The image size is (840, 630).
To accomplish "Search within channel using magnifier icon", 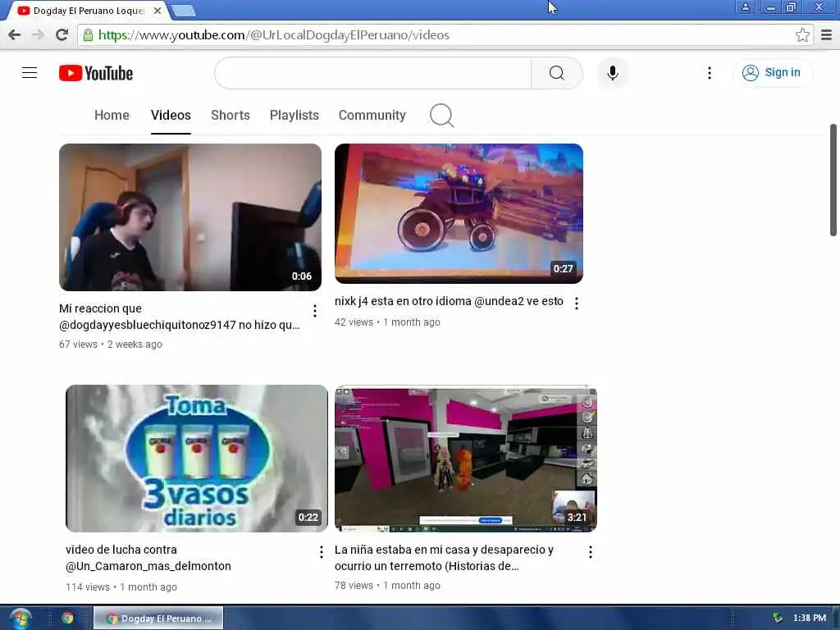I will click(x=441, y=115).
